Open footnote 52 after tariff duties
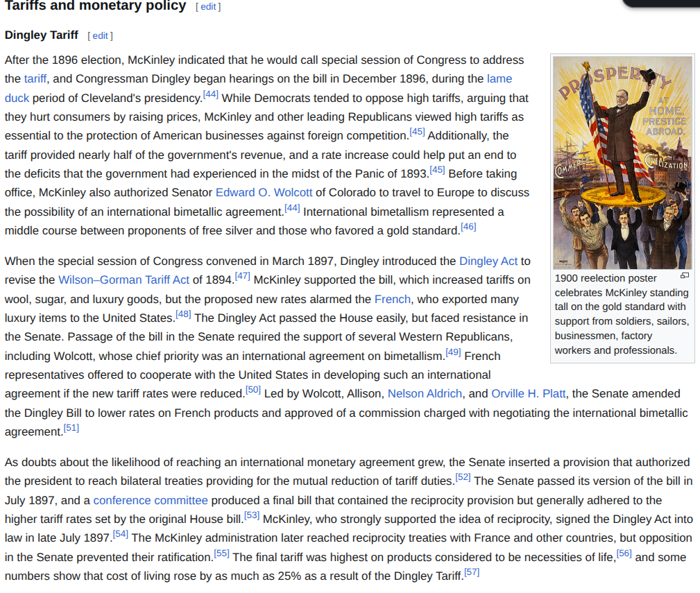 click(463, 477)
